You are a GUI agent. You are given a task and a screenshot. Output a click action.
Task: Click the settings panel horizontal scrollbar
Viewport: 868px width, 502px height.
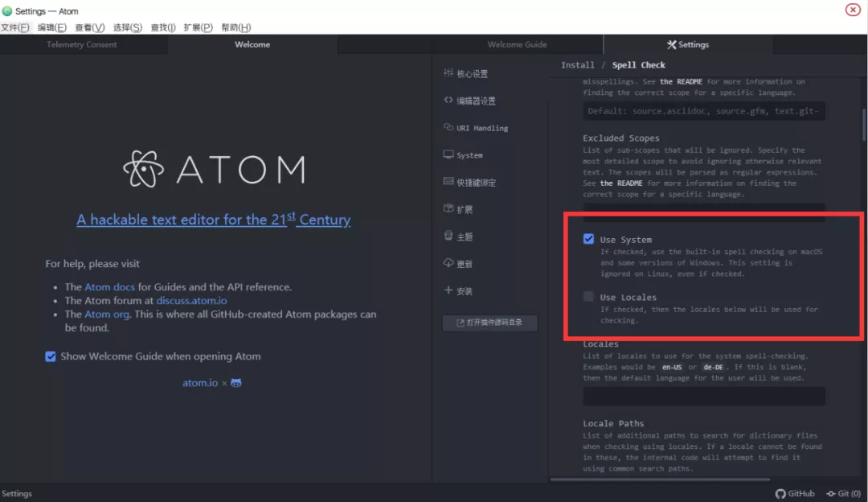coord(660,479)
